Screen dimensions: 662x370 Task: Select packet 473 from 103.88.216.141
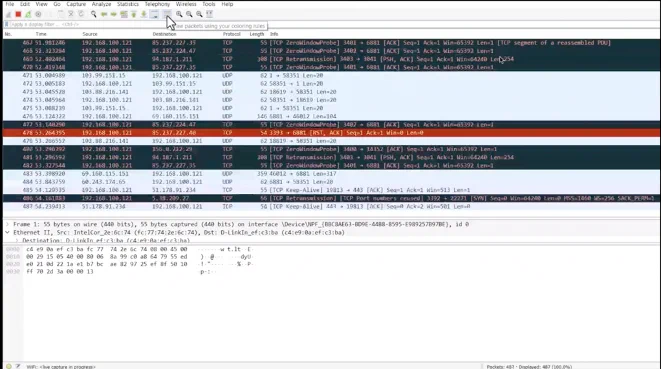pyautogui.click(x=331, y=92)
